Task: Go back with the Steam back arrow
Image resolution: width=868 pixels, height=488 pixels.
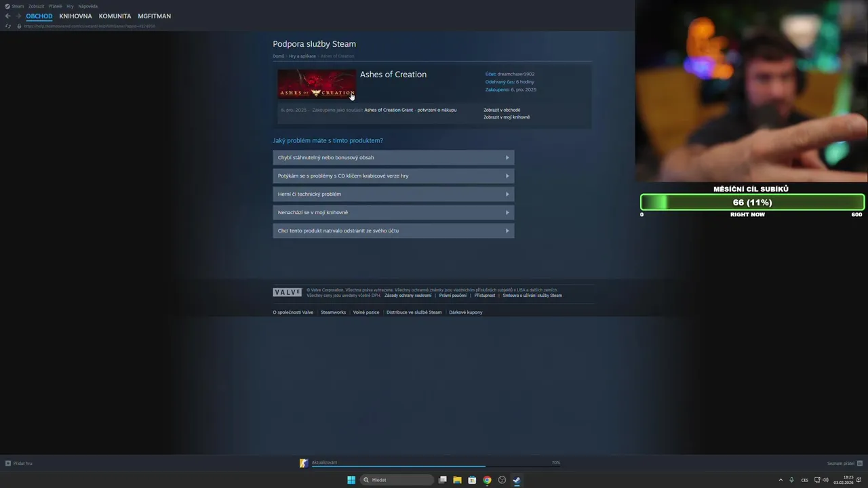Action: [x=7, y=16]
